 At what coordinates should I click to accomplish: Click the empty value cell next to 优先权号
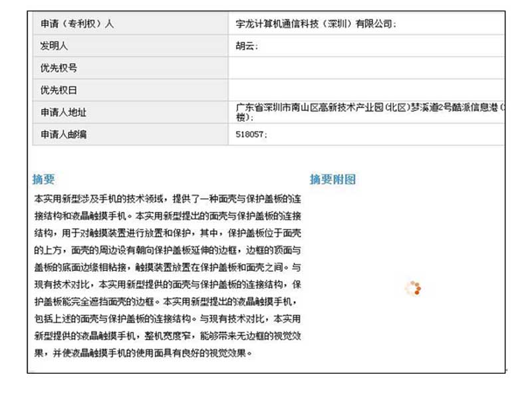click(x=366, y=68)
